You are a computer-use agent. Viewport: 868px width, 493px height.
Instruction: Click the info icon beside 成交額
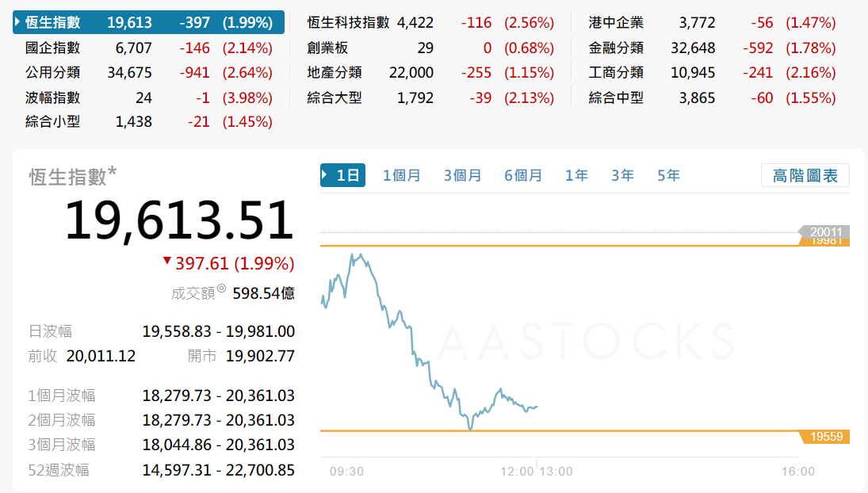(x=221, y=290)
